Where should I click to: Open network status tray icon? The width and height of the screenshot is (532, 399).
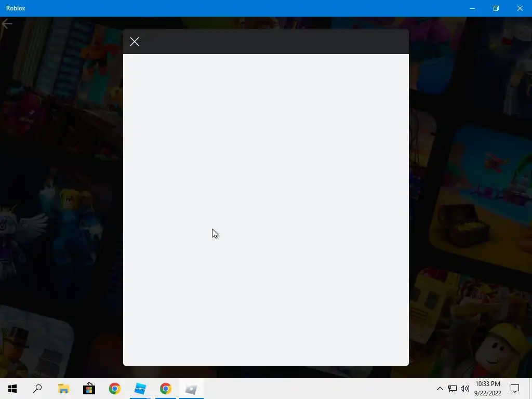coord(453,389)
